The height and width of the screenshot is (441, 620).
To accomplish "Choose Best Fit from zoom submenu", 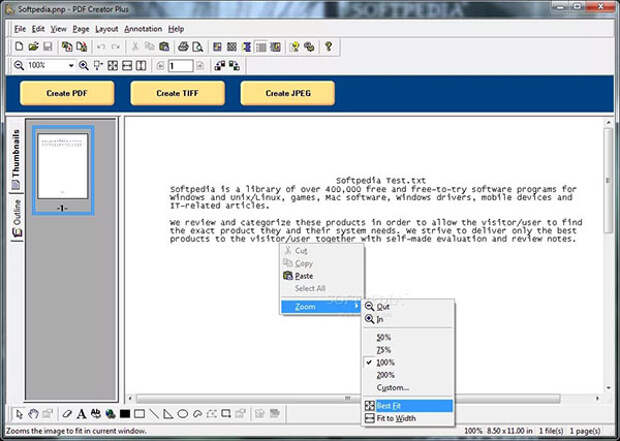I will [x=392, y=406].
